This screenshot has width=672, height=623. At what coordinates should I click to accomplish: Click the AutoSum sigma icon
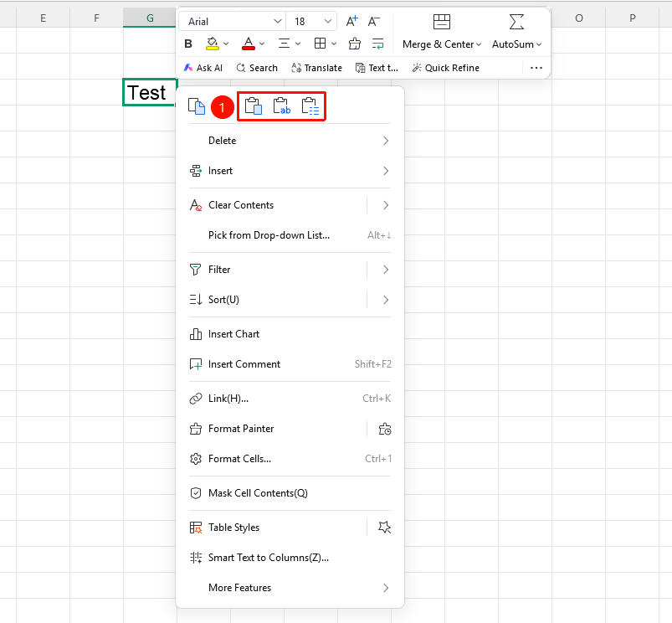coord(516,22)
